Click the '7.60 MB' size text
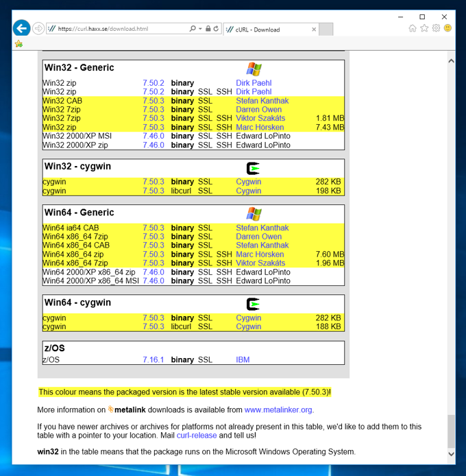The image size is (466, 476). tap(330, 254)
